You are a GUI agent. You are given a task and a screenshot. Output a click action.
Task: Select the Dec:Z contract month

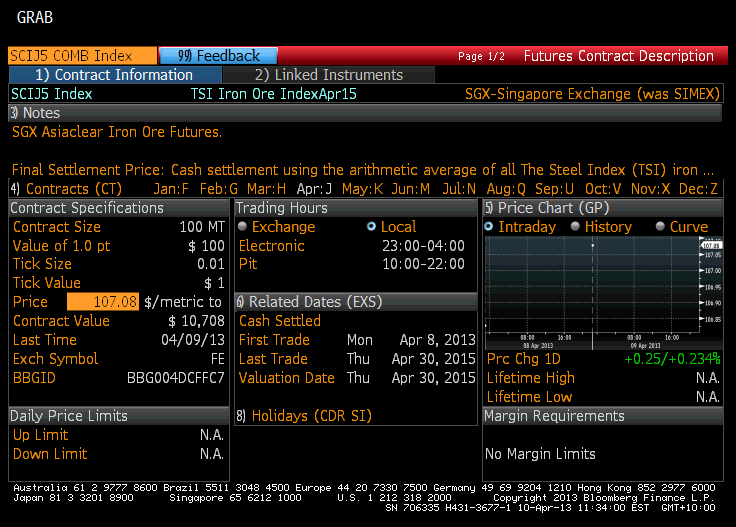pos(698,189)
